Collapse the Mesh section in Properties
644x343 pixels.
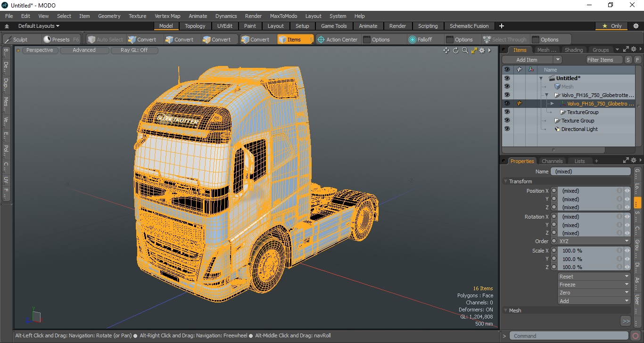(505, 310)
